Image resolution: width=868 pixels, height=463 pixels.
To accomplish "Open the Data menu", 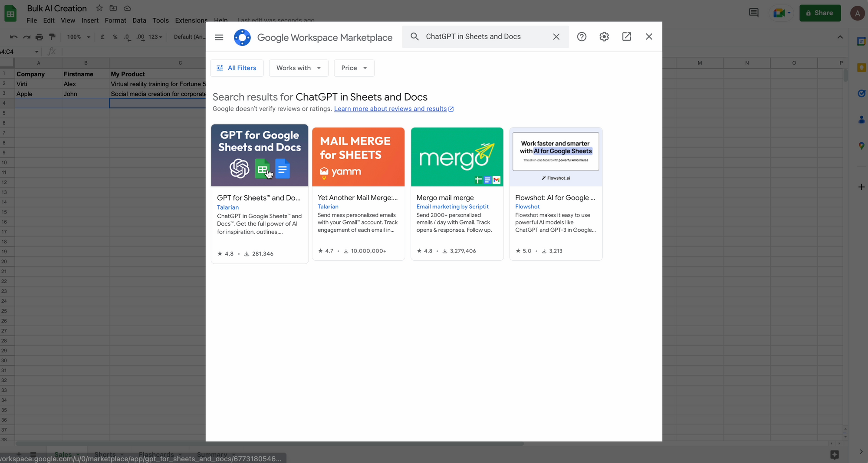I will coord(139,20).
